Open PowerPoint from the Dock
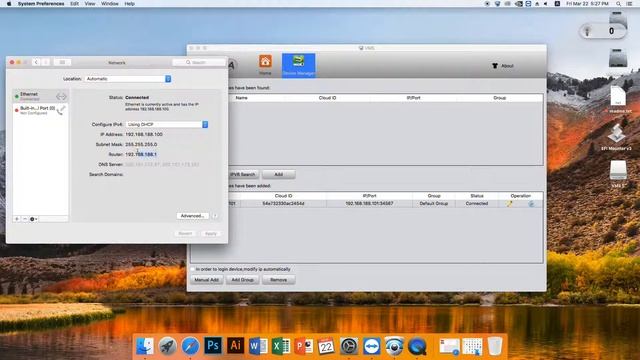 303,346
